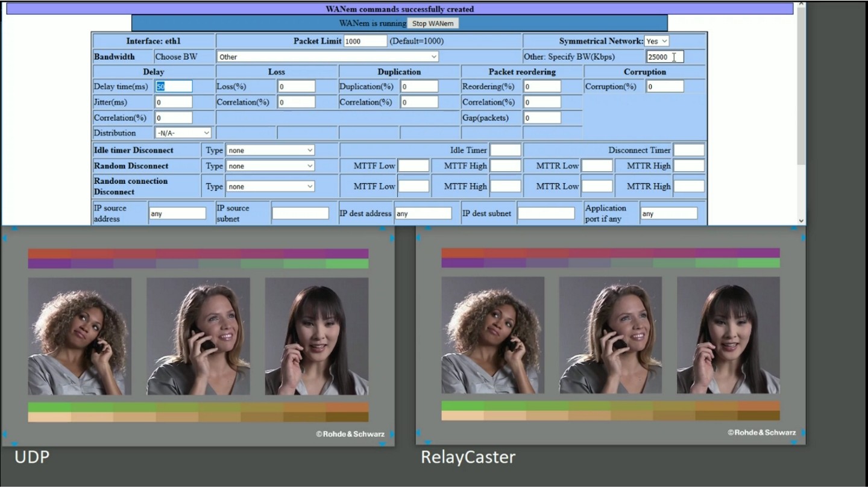Viewport: 868px width, 488px height.
Task: Click the 'Interface: eth1' header text
Action: [153, 41]
